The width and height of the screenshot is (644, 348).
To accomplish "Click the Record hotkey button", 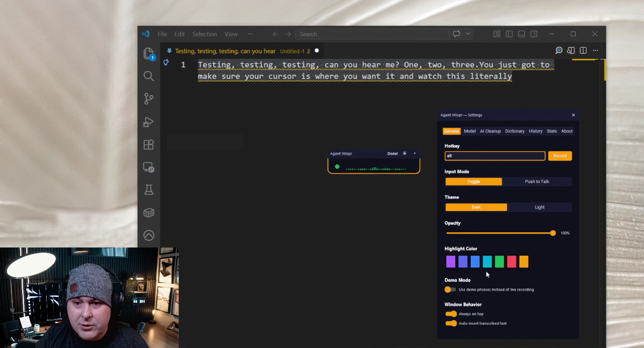I will click(560, 156).
